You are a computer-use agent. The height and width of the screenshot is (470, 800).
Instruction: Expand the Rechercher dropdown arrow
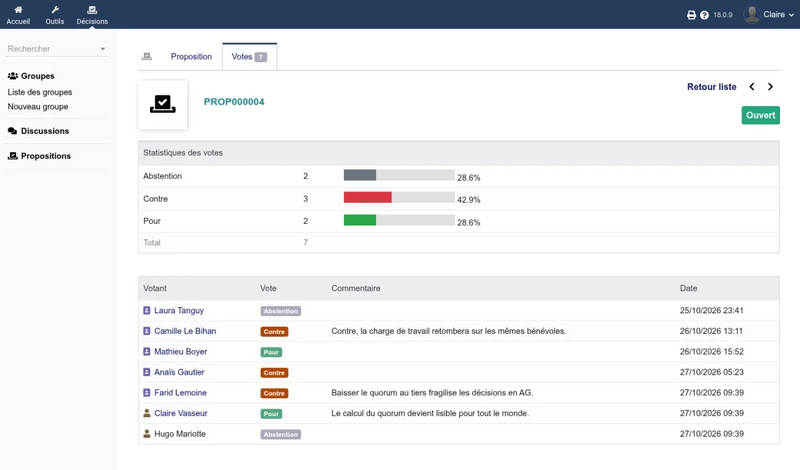point(103,49)
